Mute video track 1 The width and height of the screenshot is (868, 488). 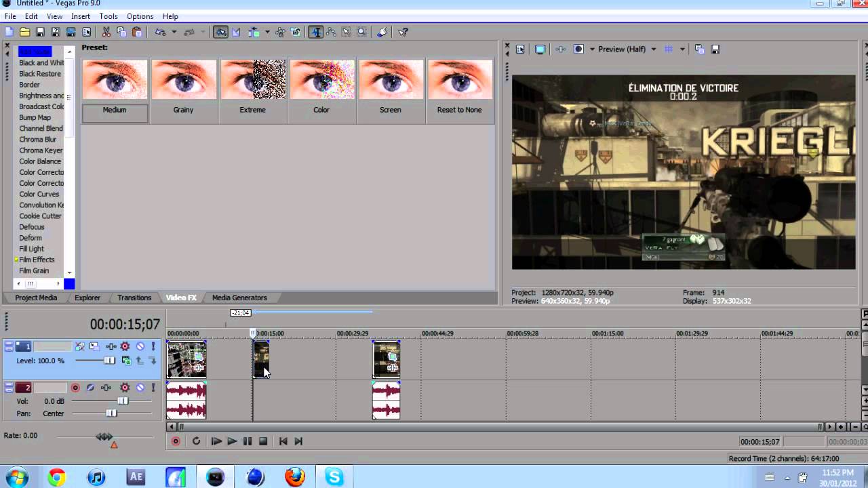[140, 346]
